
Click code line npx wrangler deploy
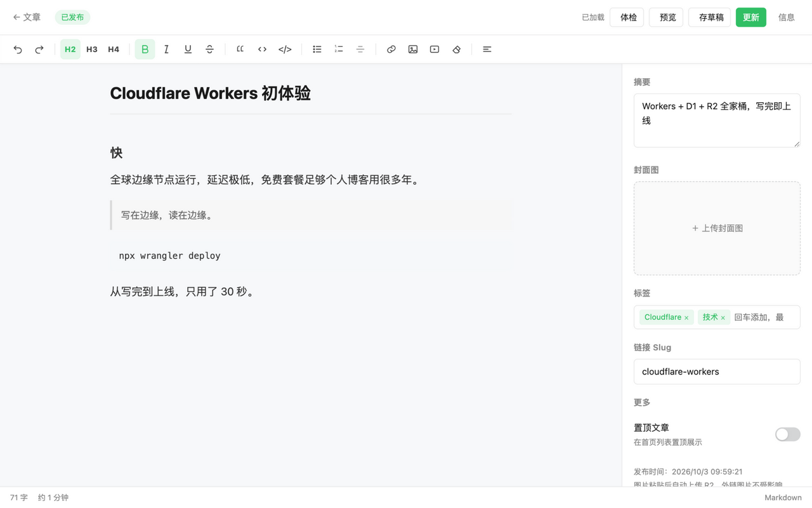(169, 255)
